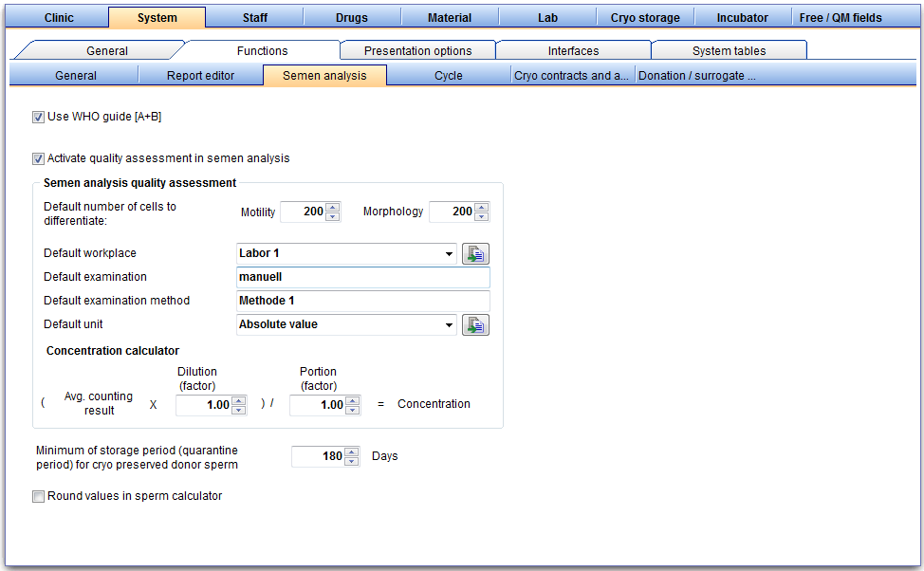Open the Material tab
The width and height of the screenshot is (924, 571).
coord(450,18)
